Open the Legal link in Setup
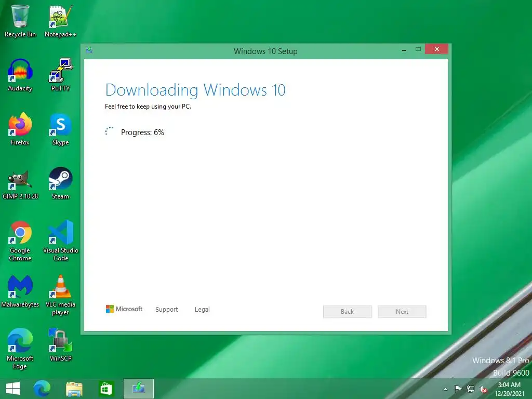Image resolution: width=532 pixels, height=399 pixels. [x=202, y=309]
